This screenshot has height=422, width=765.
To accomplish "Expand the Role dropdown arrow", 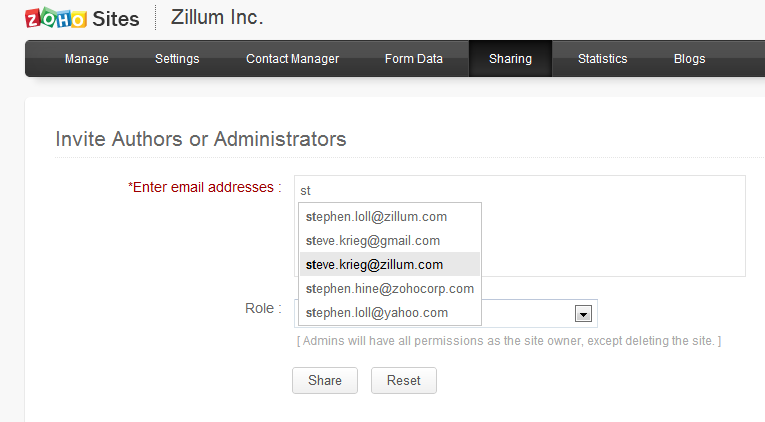I will [582, 314].
